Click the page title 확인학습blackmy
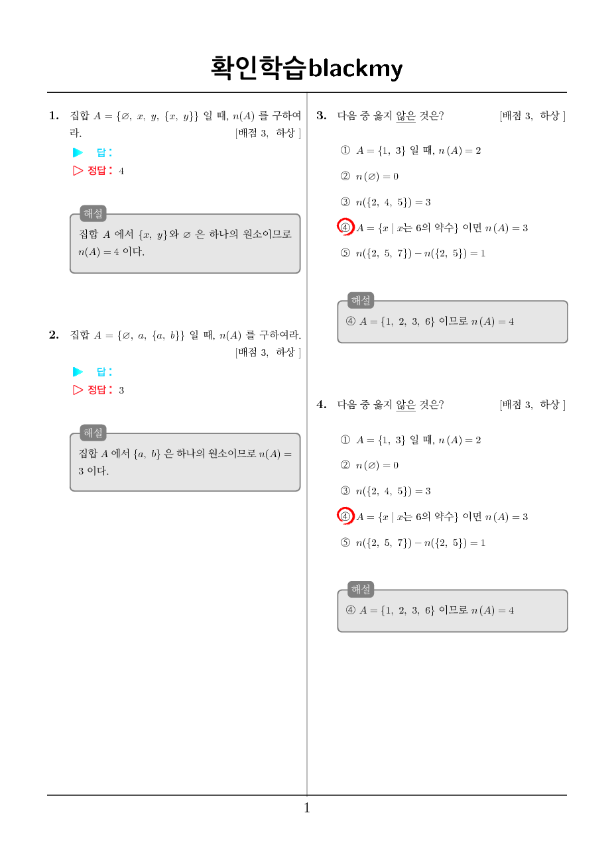This screenshot has width=614, height=868. tap(307, 68)
